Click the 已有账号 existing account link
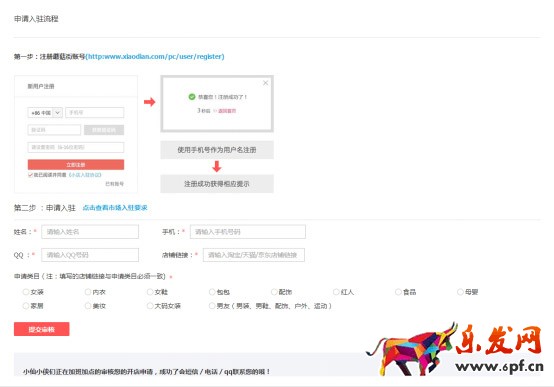Screen dimensions: 554x387 (114, 184)
